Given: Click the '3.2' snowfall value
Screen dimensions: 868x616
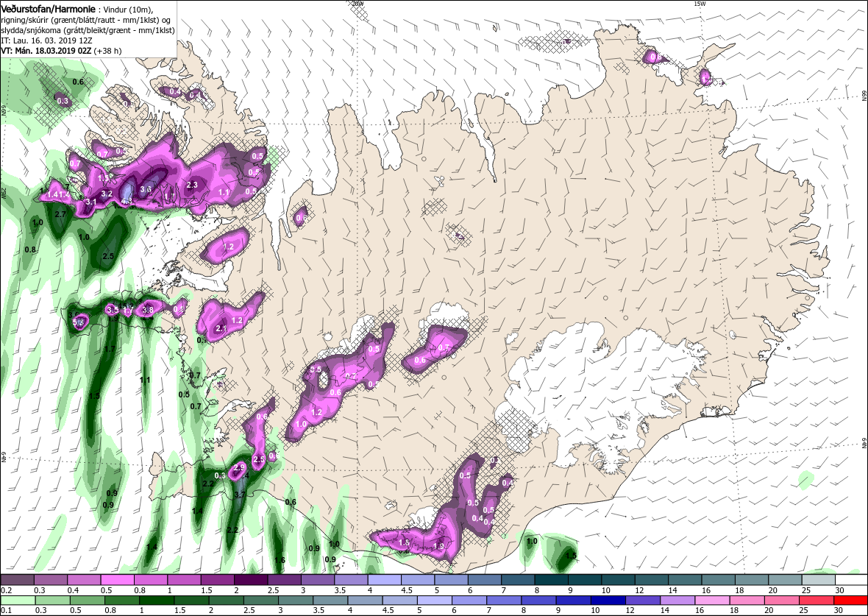Looking at the screenshot, I should (107, 194).
